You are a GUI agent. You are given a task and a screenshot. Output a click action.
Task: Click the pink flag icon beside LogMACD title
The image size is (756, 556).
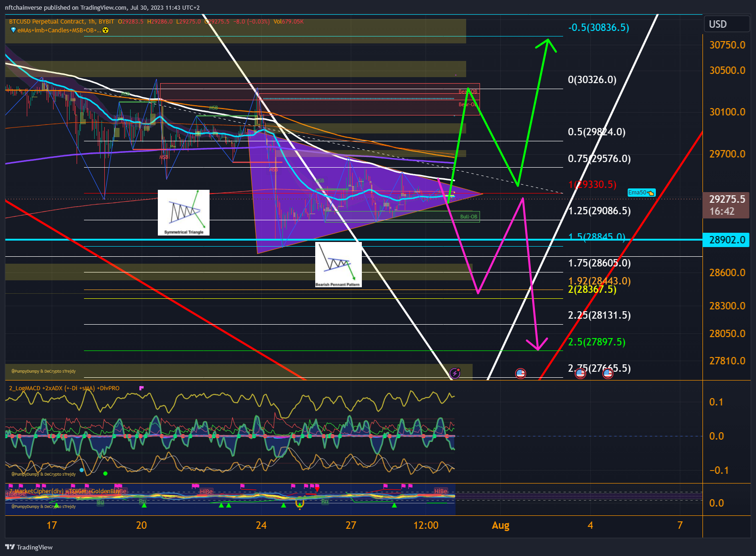[142, 388]
